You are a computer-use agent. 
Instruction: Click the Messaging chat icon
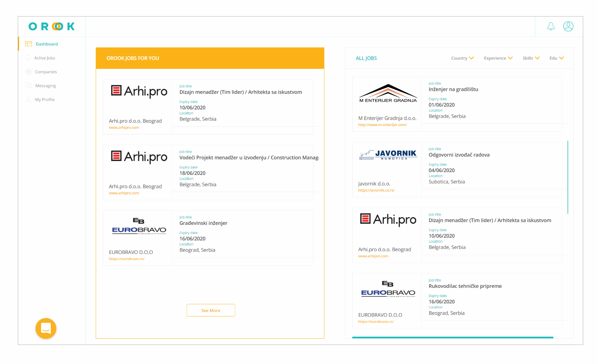tap(29, 85)
